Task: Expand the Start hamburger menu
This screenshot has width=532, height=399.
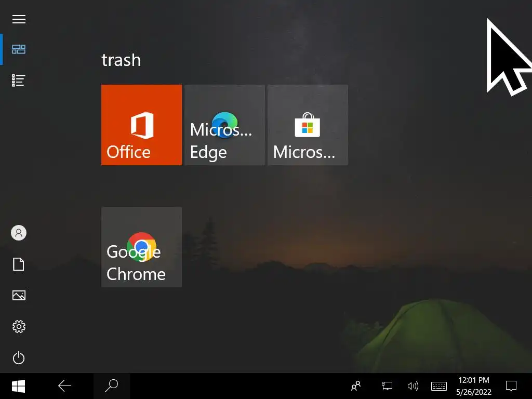Action: (x=19, y=19)
